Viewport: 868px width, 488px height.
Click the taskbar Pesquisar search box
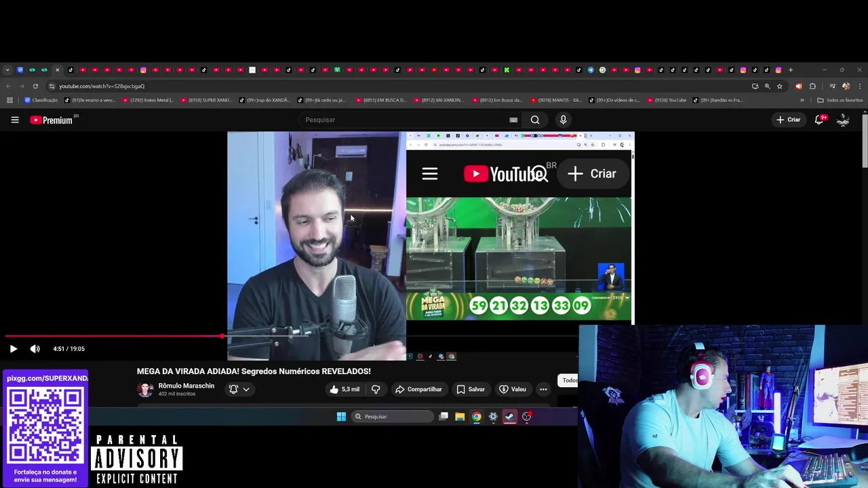click(393, 417)
